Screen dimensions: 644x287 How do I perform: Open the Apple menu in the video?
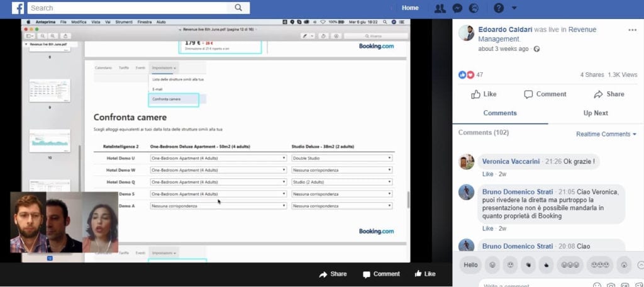pyautogui.click(x=28, y=22)
